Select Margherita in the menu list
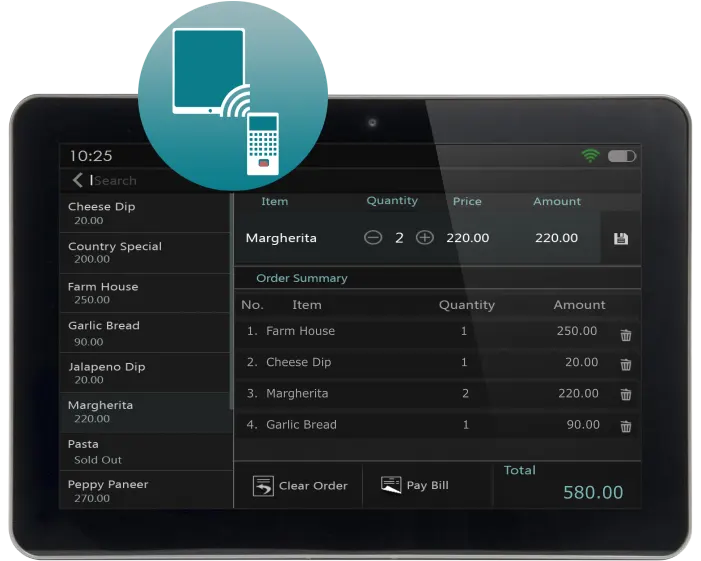The height and width of the screenshot is (561, 701). click(145, 413)
